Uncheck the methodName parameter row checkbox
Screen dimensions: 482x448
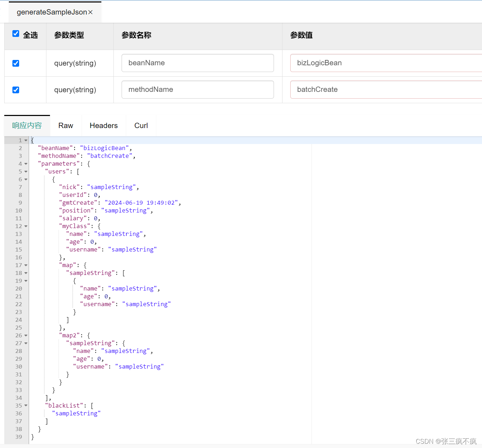point(16,90)
